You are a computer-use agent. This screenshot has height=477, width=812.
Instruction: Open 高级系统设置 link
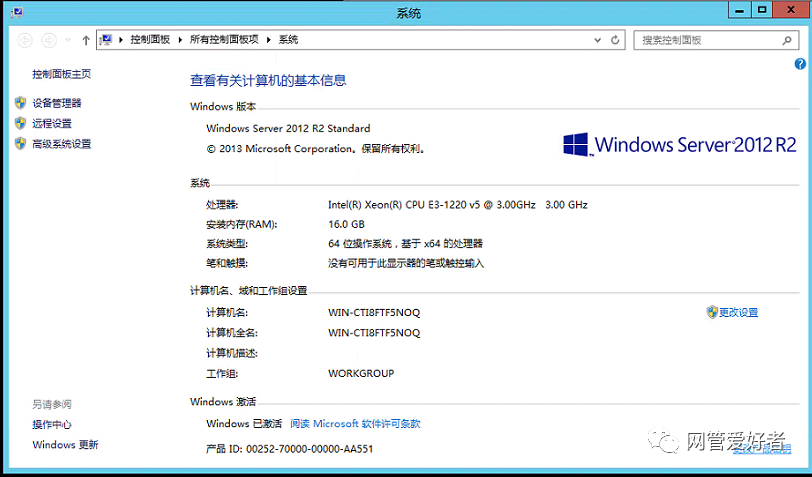point(62,144)
